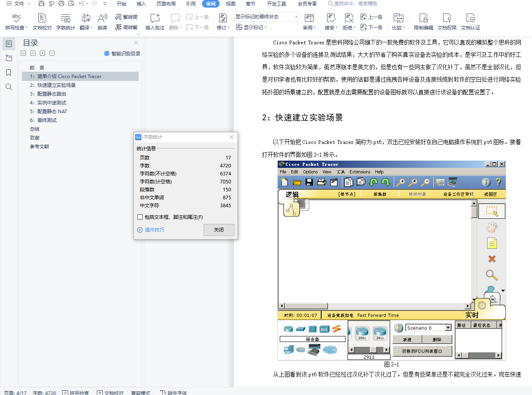Viewport: 532px width, 395px height.
Task: Switch to the 开始 tab
Action: point(122,4)
